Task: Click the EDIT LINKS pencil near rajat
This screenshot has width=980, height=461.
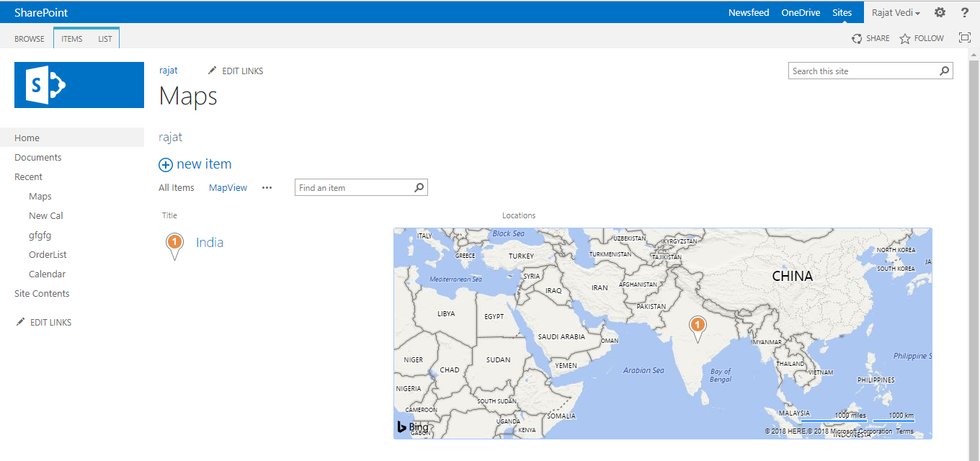Action: 212,70
